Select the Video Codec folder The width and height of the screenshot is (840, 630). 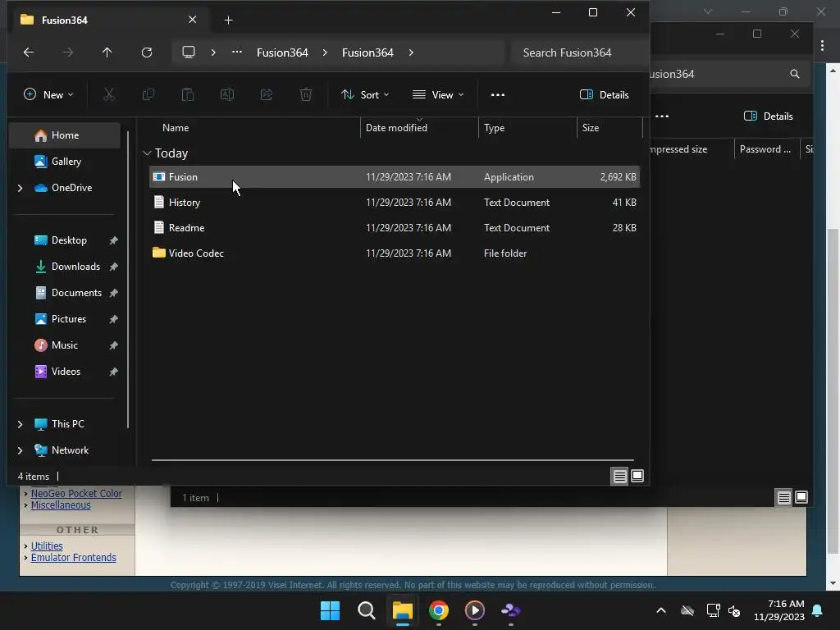[x=395, y=253]
